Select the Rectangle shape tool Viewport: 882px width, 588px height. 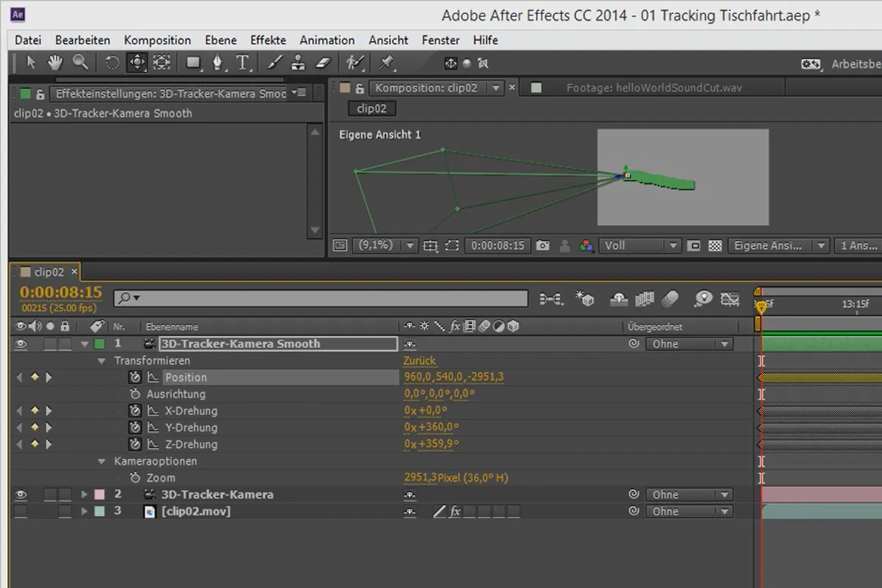tap(194, 62)
